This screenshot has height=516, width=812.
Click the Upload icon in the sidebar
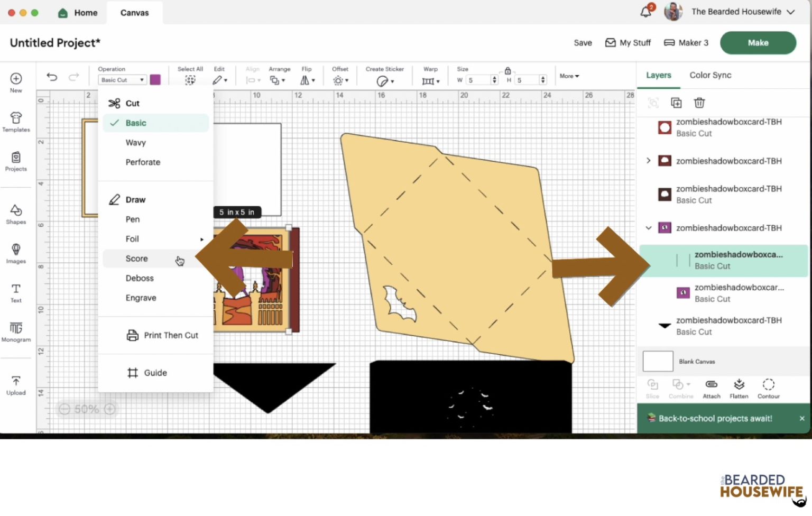(16, 385)
